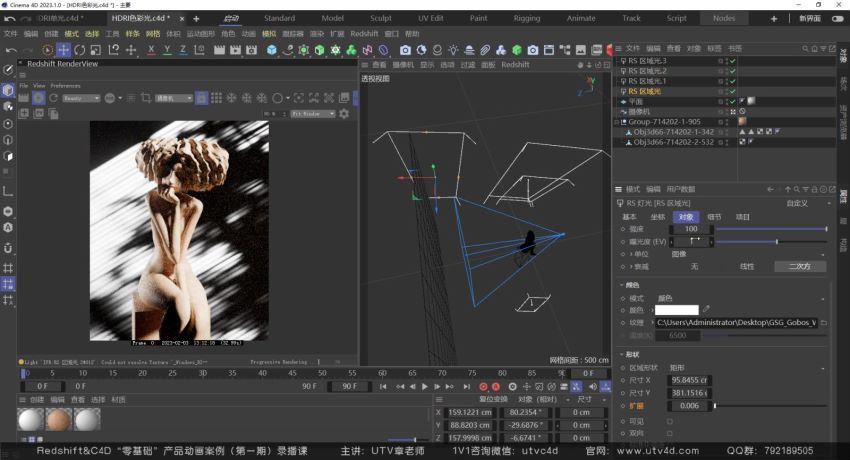Play the timeline animation
This screenshot has width=850, height=460.
tap(424, 387)
